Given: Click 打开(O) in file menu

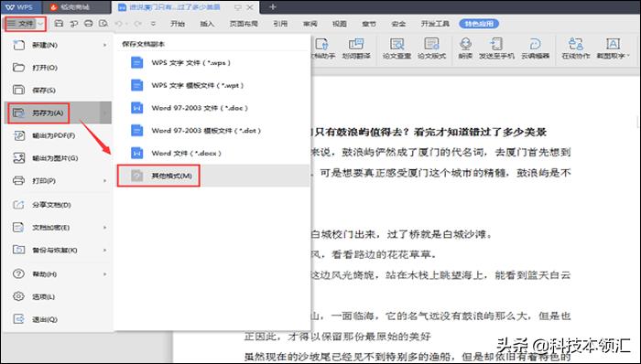Looking at the screenshot, I should 57,68.
